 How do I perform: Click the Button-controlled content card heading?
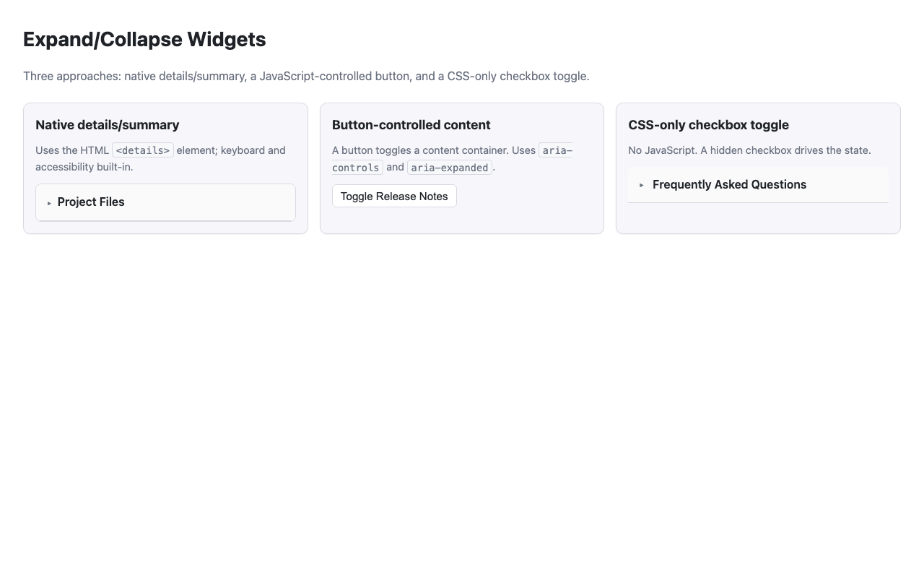click(x=411, y=125)
